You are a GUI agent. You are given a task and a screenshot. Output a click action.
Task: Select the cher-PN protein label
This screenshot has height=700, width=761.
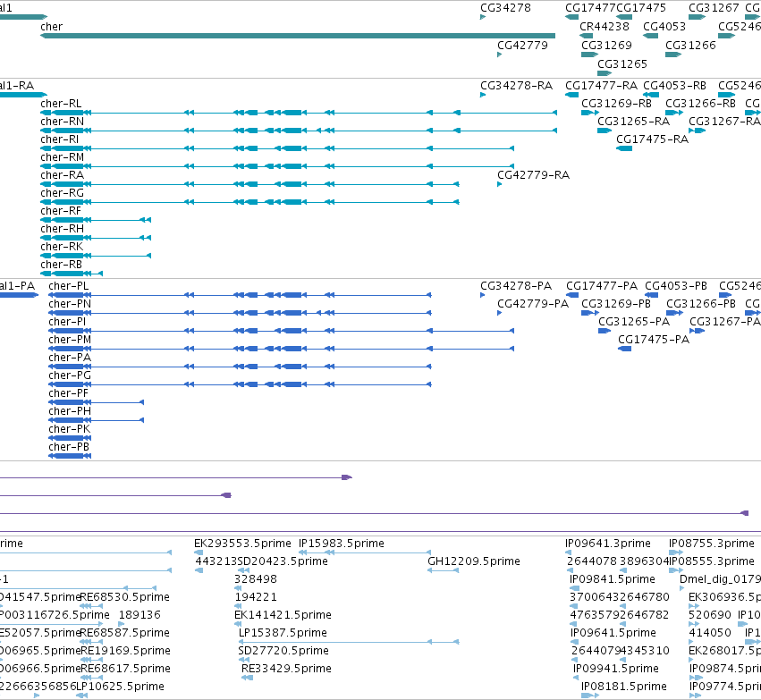point(70,304)
